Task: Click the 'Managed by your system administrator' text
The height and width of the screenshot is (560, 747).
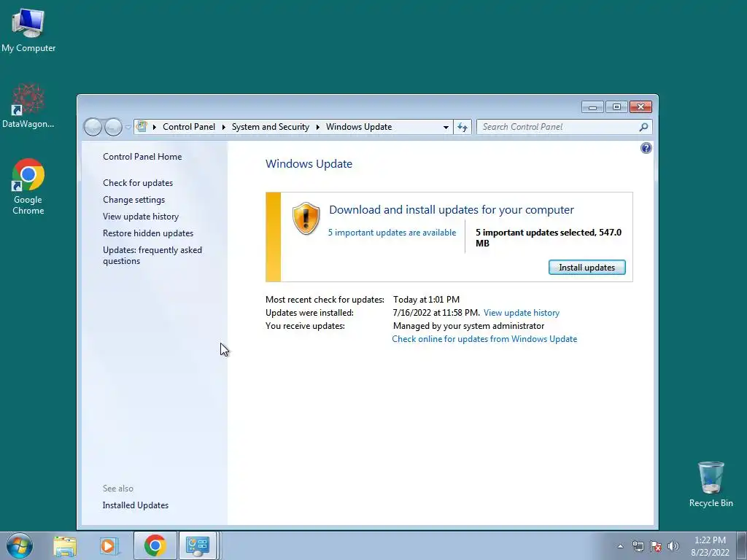Action: pos(468,326)
